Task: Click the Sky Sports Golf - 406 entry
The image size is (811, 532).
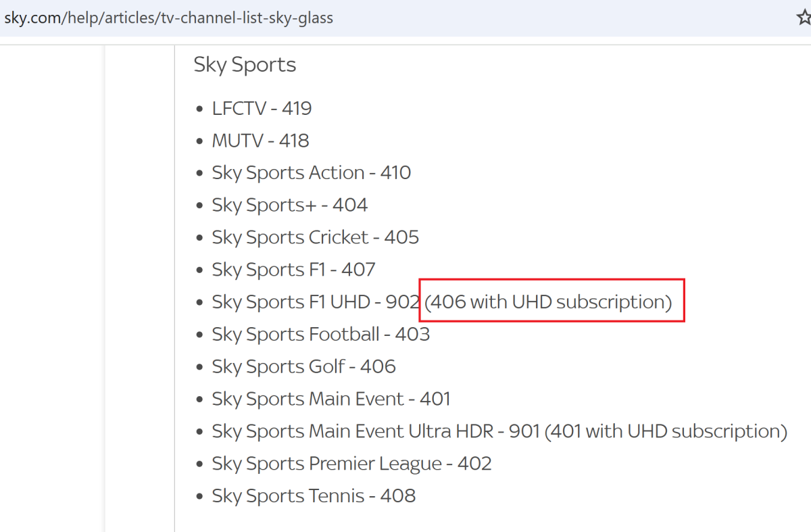Action: pyautogui.click(x=303, y=366)
